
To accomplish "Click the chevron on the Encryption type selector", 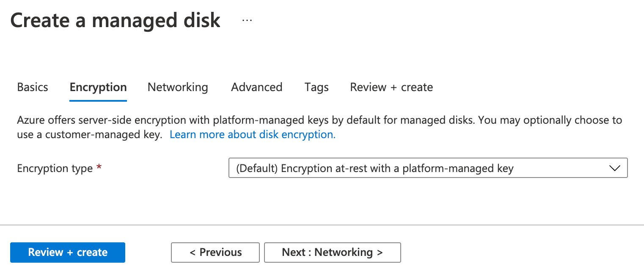I will point(614,168).
